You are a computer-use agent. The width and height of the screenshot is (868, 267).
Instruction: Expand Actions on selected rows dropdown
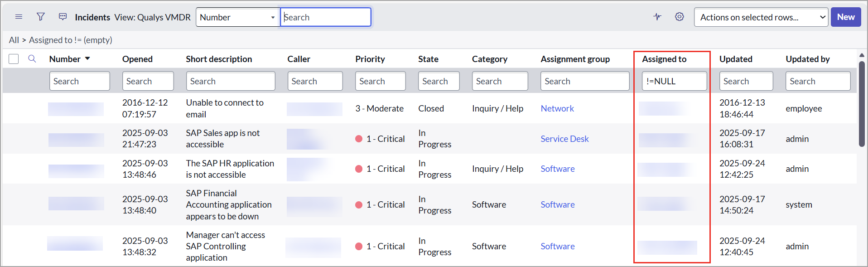pos(761,17)
